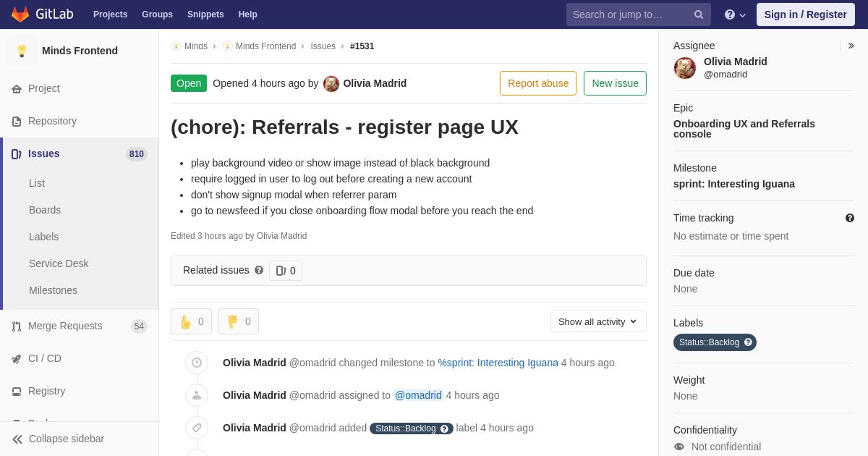The image size is (868, 456).
Task: Open the Projects menu in navbar
Action: click(x=110, y=14)
